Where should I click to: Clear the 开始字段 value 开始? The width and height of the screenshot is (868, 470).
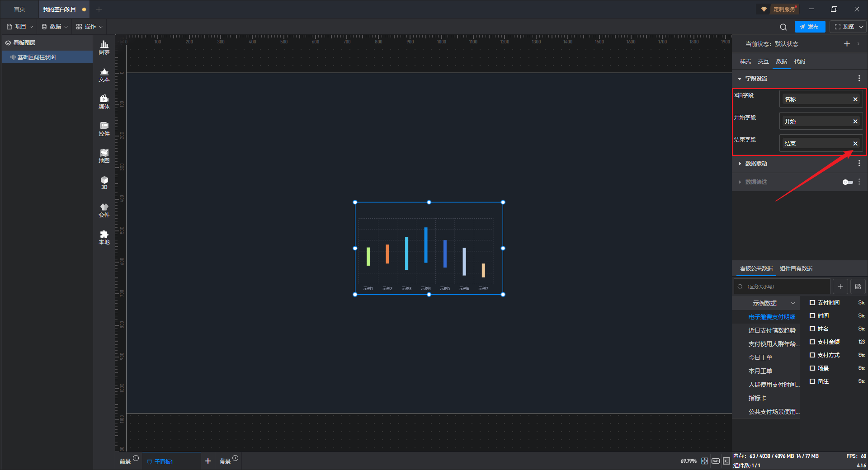point(855,122)
